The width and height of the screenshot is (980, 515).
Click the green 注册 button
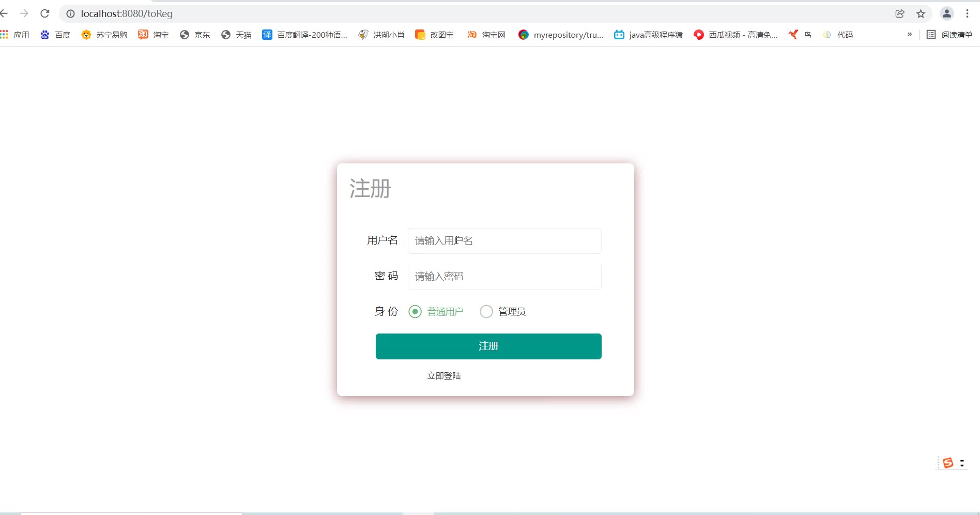[x=488, y=346]
